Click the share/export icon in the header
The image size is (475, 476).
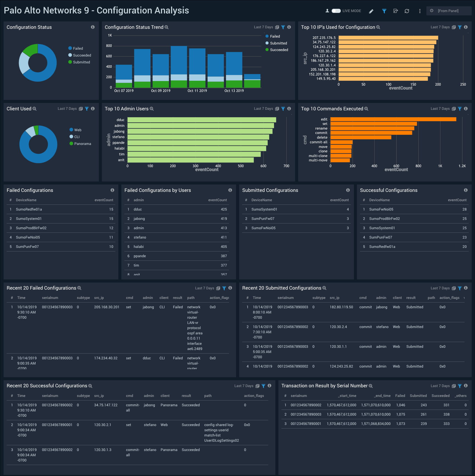point(395,11)
